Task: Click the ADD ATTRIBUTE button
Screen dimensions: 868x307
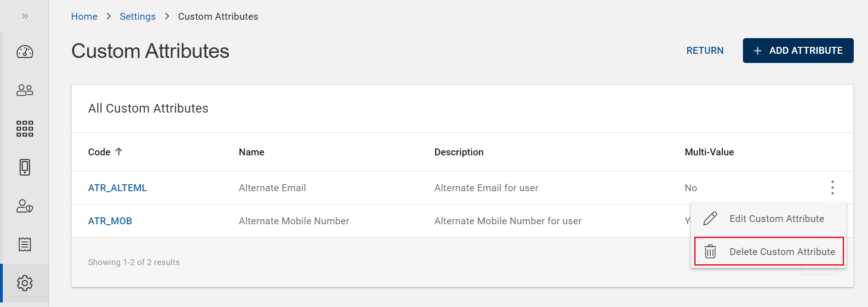Action: (x=798, y=51)
